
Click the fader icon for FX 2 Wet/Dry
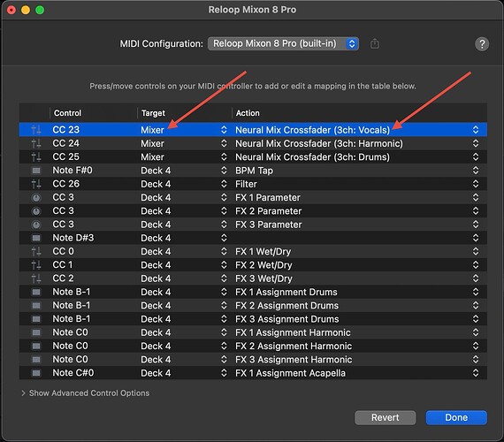click(x=36, y=265)
